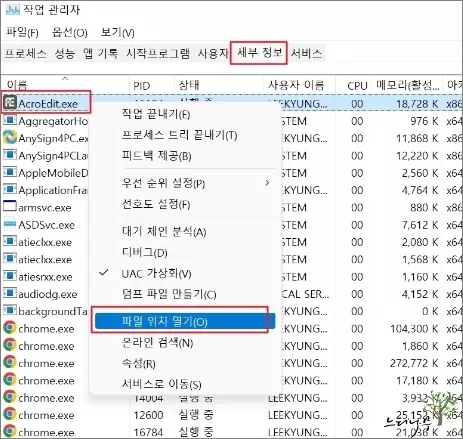Sort by the 상태 column header

point(219,84)
